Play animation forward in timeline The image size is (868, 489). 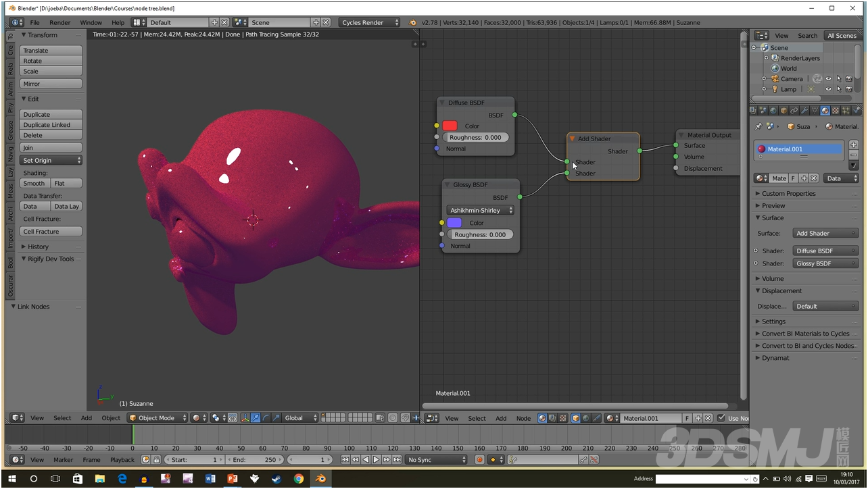pos(376,460)
